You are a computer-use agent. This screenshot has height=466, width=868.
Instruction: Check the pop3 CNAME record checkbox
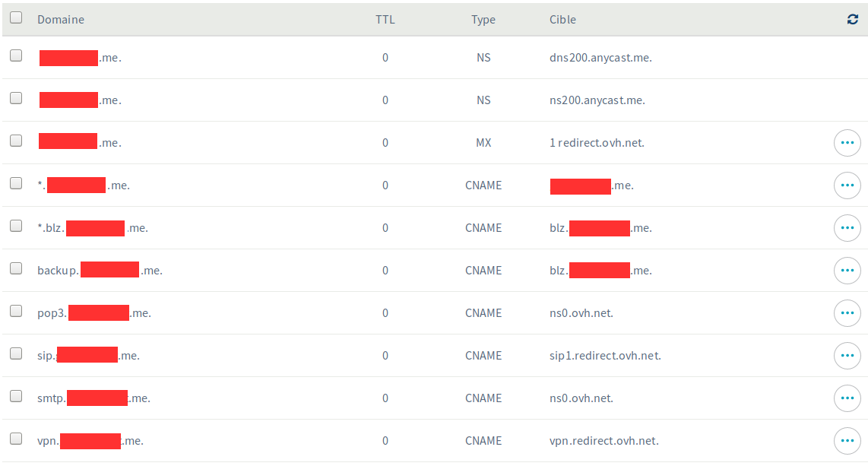[x=16, y=312]
